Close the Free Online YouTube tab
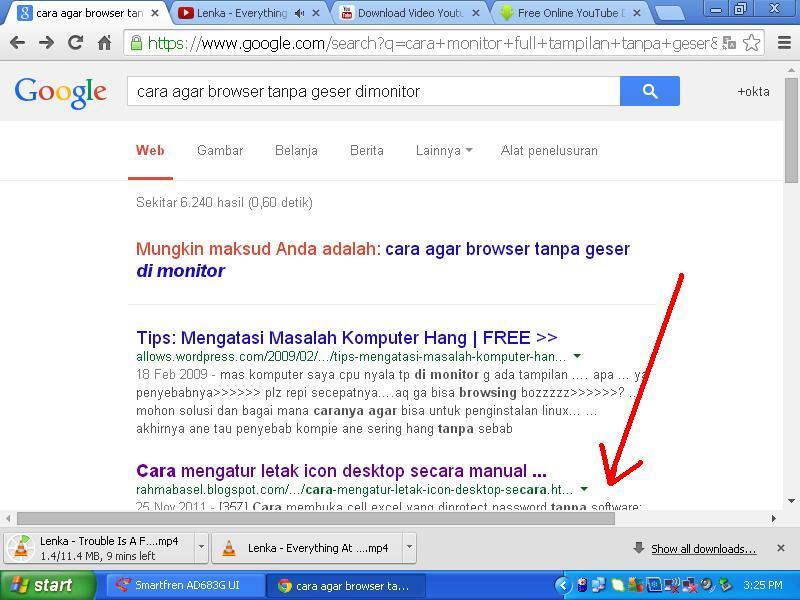This screenshot has height=600, width=800. (x=637, y=13)
